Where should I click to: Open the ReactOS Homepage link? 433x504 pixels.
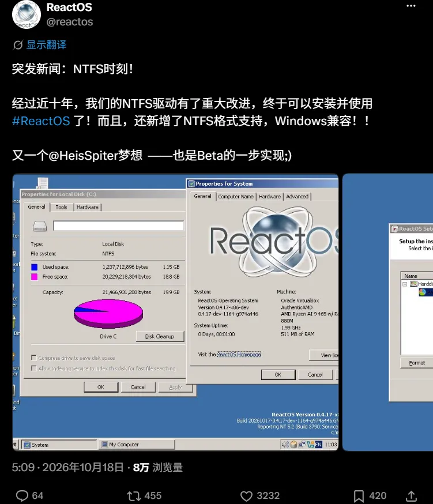[x=239, y=355]
